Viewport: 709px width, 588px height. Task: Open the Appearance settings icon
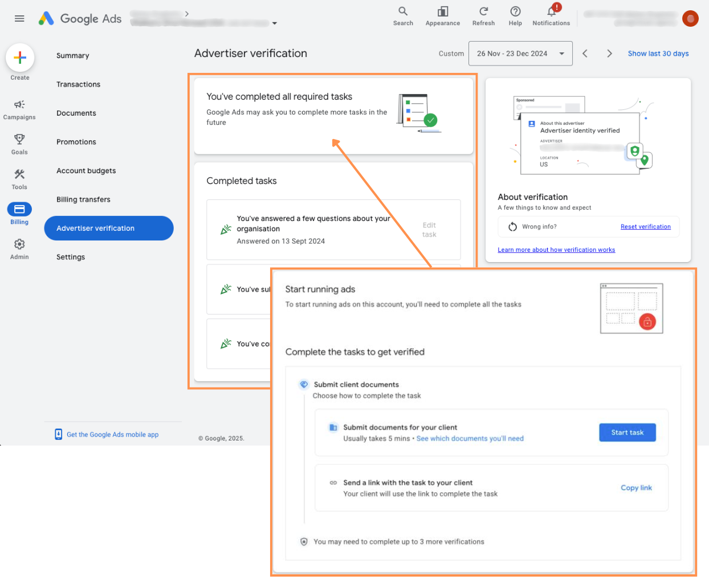click(x=443, y=16)
